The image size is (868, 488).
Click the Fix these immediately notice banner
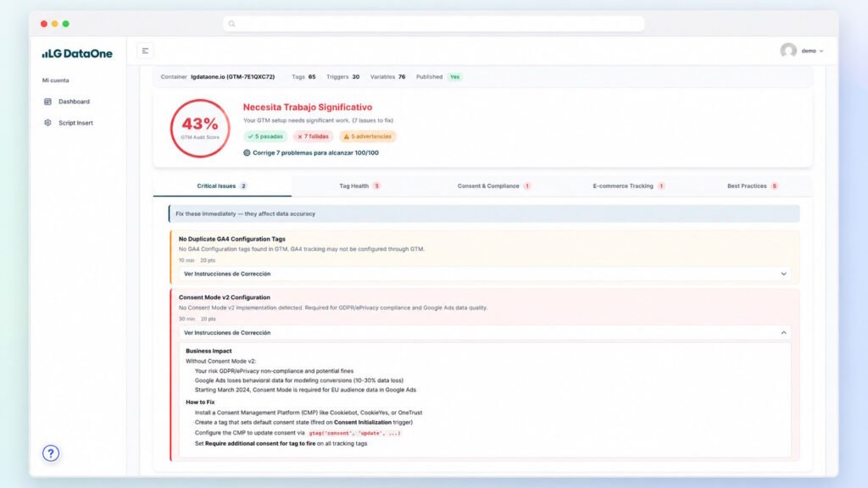tap(484, 213)
